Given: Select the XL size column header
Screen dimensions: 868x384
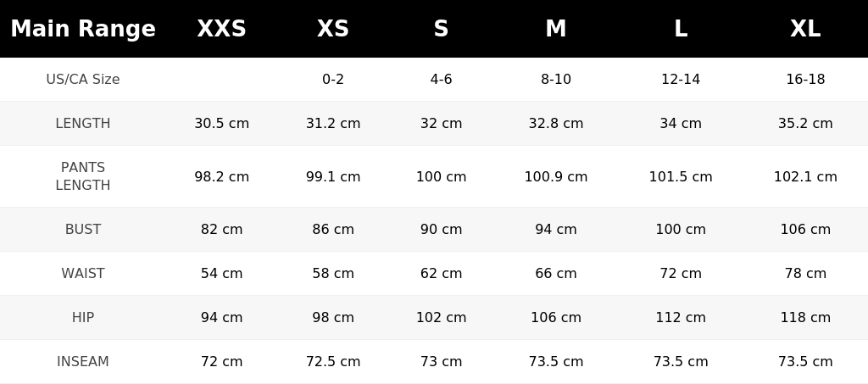Looking at the screenshot, I should tap(805, 29).
